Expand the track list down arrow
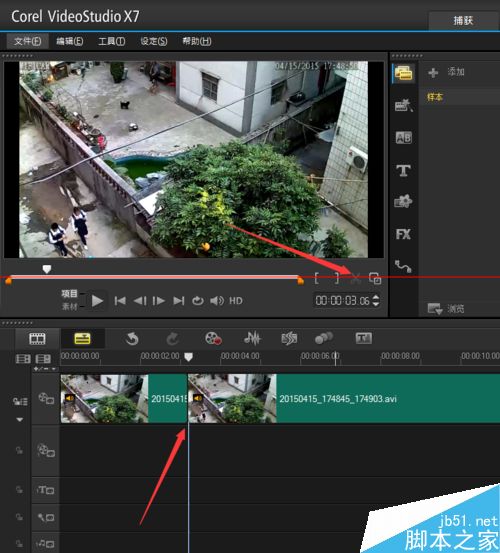The width and height of the screenshot is (500, 553). point(20,420)
